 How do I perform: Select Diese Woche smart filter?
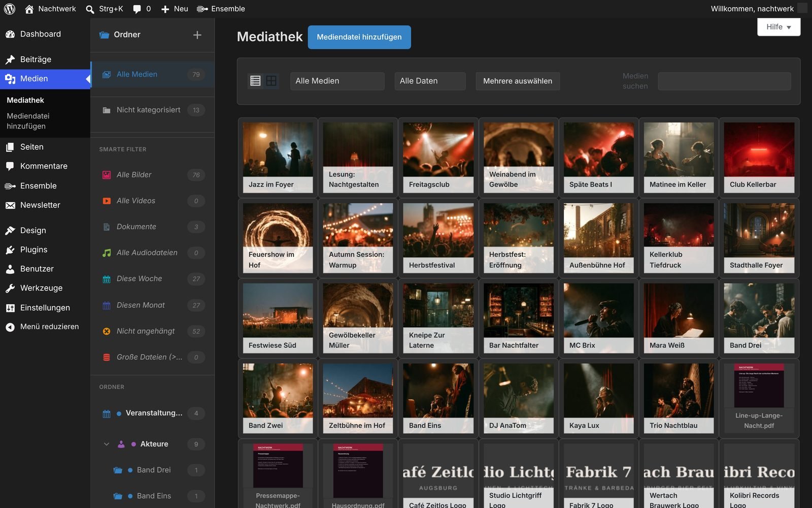click(152, 278)
